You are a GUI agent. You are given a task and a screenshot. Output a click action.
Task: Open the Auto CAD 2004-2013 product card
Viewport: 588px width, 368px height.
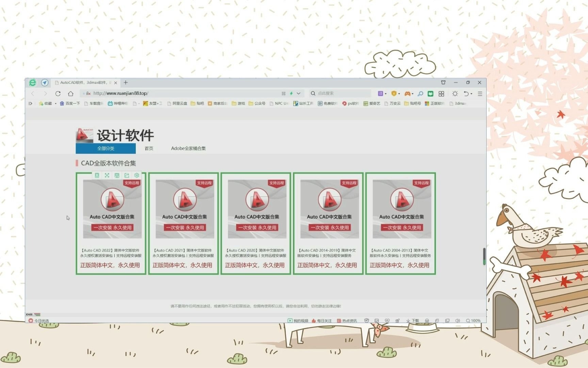pos(401,224)
